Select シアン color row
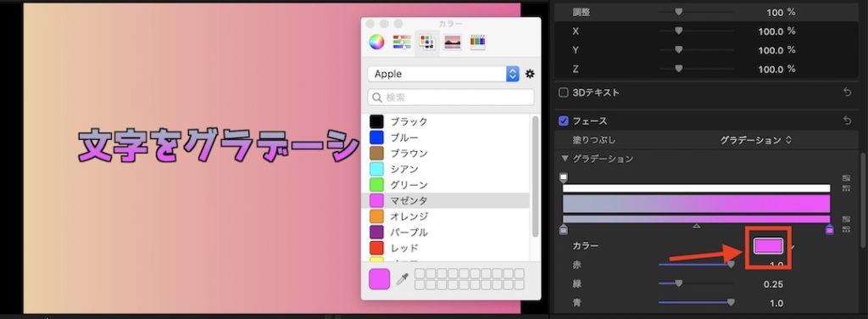The image size is (868, 319). click(445, 169)
